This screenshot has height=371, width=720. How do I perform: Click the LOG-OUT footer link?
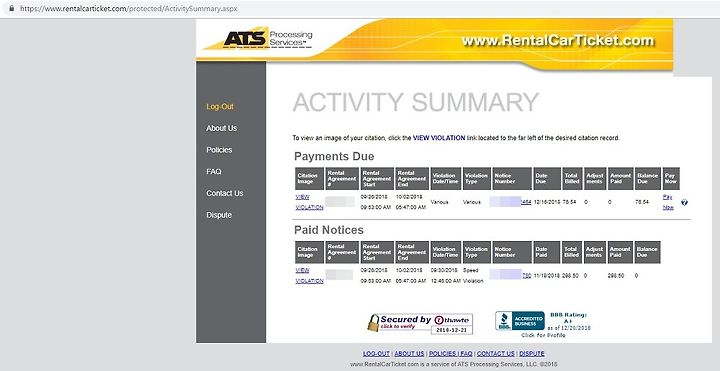click(x=376, y=354)
